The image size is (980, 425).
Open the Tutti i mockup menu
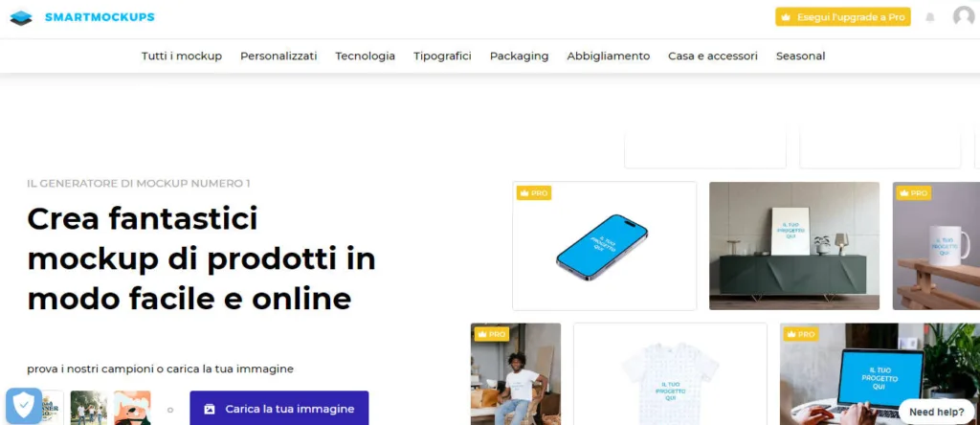click(182, 56)
